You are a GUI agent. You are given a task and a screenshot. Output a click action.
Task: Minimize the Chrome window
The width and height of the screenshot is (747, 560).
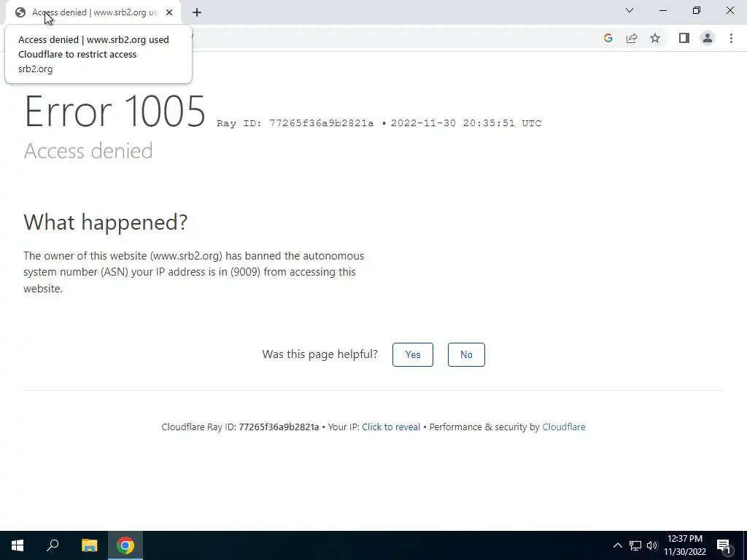pyautogui.click(x=663, y=10)
